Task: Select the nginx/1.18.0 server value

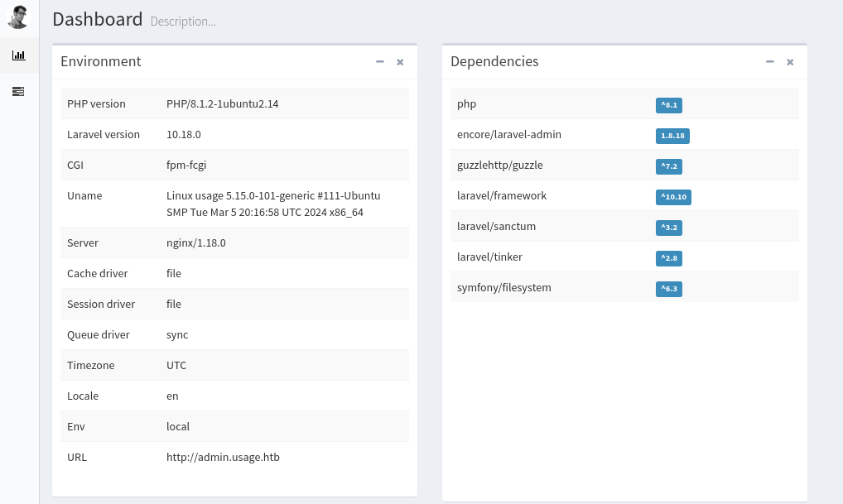Action: point(195,242)
